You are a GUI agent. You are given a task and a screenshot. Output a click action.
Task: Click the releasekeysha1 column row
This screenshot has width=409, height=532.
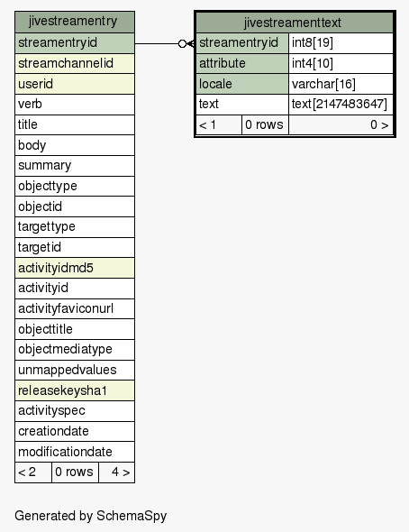point(75,390)
